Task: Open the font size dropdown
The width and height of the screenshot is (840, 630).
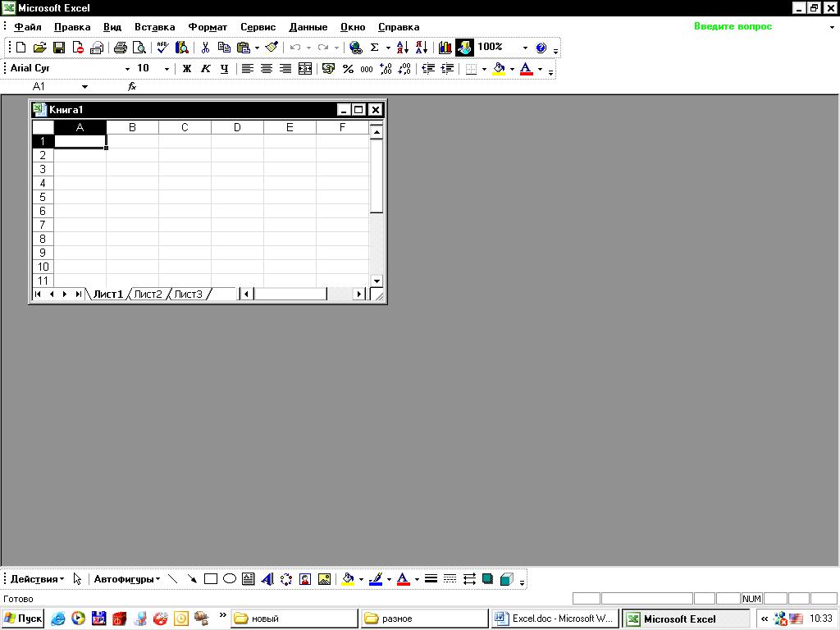Action: click(x=167, y=69)
